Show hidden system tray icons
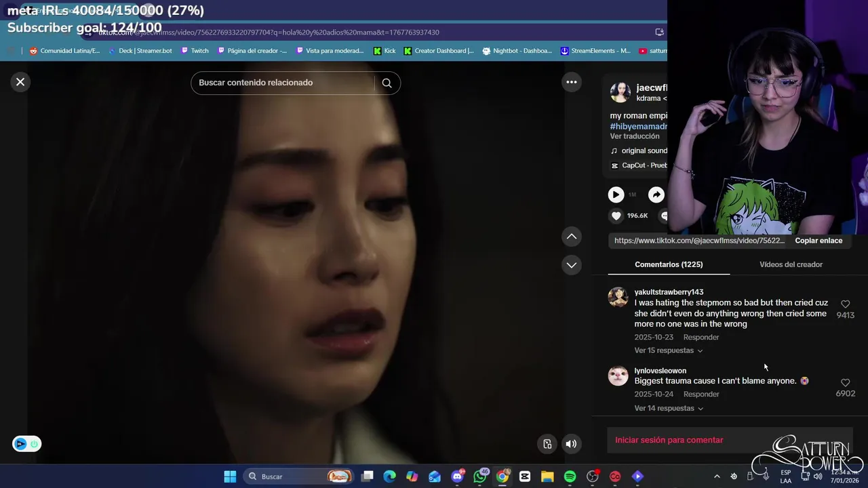Image resolution: width=868 pixels, height=488 pixels. [717, 476]
